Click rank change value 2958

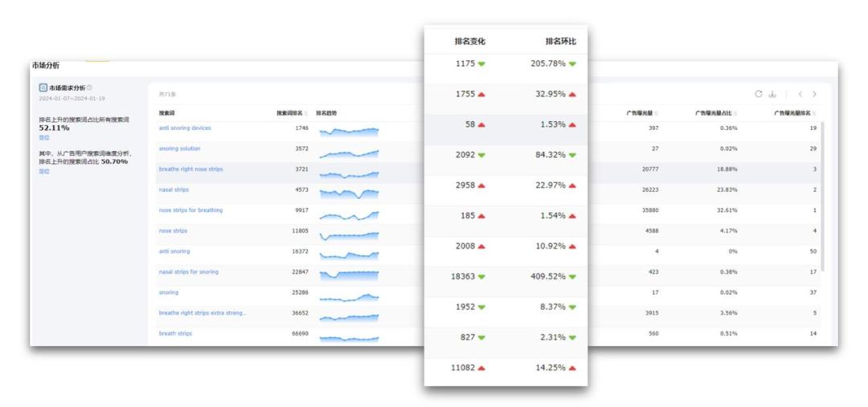click(x=465, y=185)
